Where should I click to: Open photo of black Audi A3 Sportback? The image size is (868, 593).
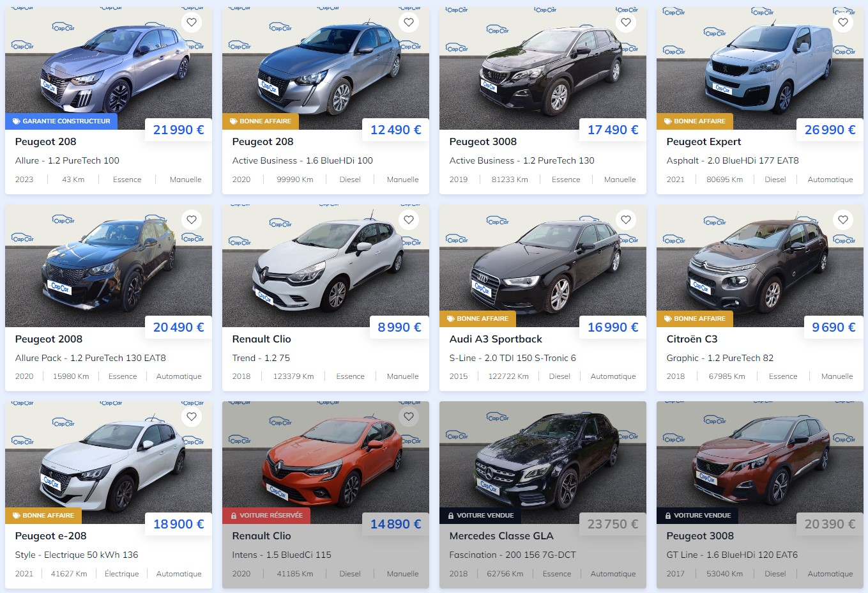[543, 265]
